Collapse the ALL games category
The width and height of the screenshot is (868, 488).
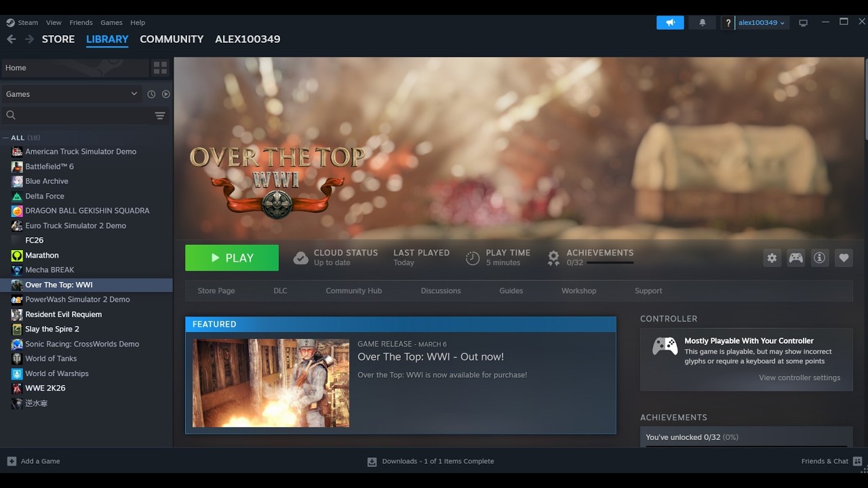point(6,138)
